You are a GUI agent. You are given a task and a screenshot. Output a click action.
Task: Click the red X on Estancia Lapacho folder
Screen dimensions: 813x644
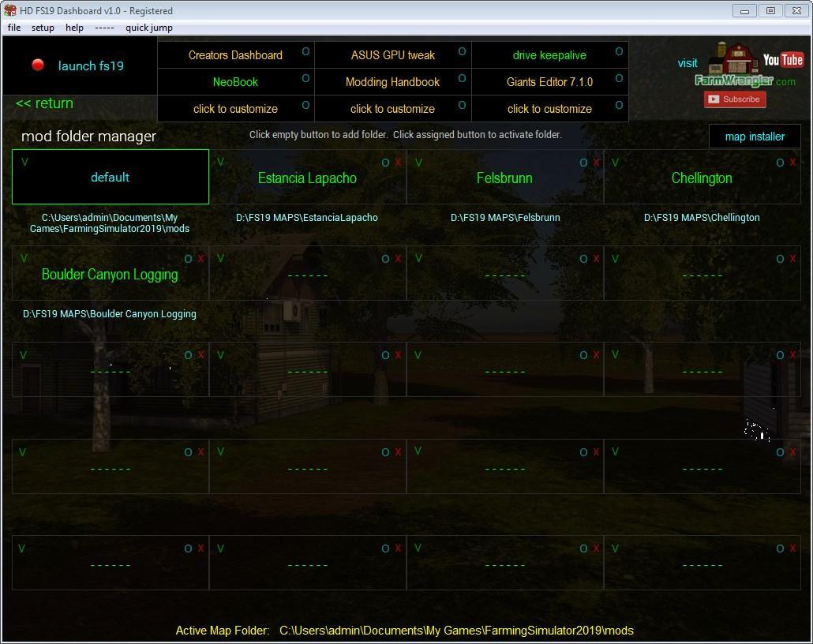tap(398, 163)
